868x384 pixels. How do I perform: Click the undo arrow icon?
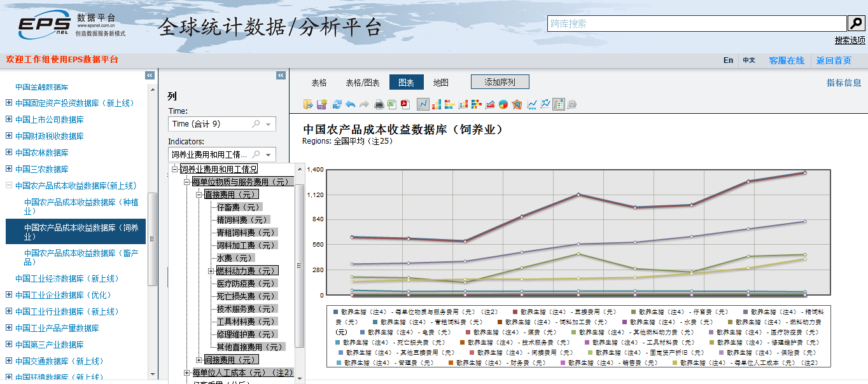coord(350,104)
